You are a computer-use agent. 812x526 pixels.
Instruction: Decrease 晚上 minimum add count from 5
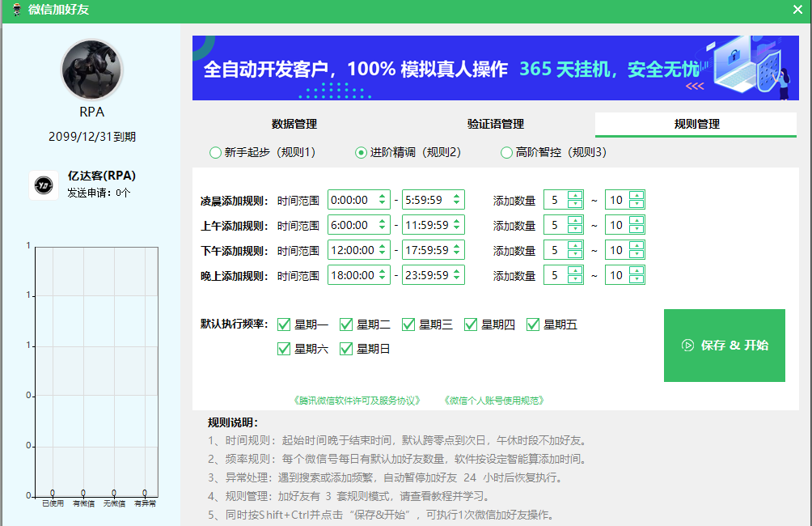(x=575, y=279)
